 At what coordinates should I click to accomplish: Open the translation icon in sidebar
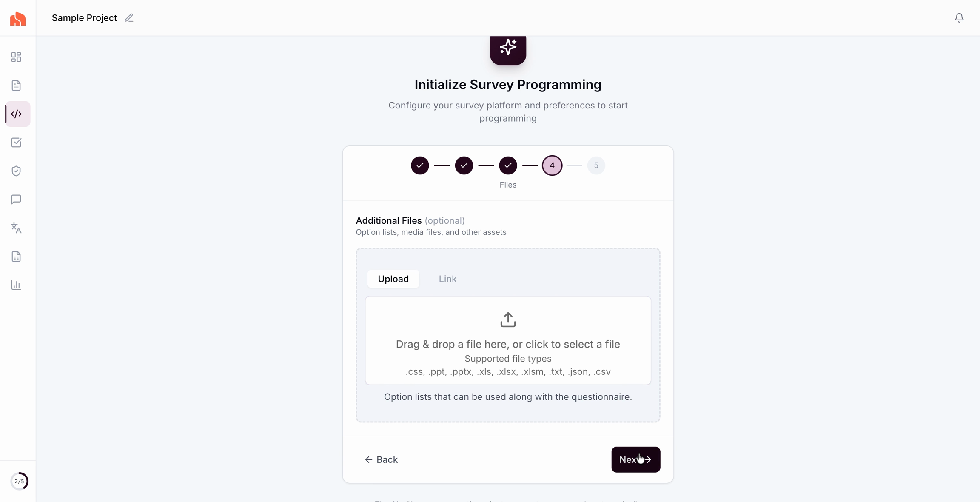click(16, 228)
